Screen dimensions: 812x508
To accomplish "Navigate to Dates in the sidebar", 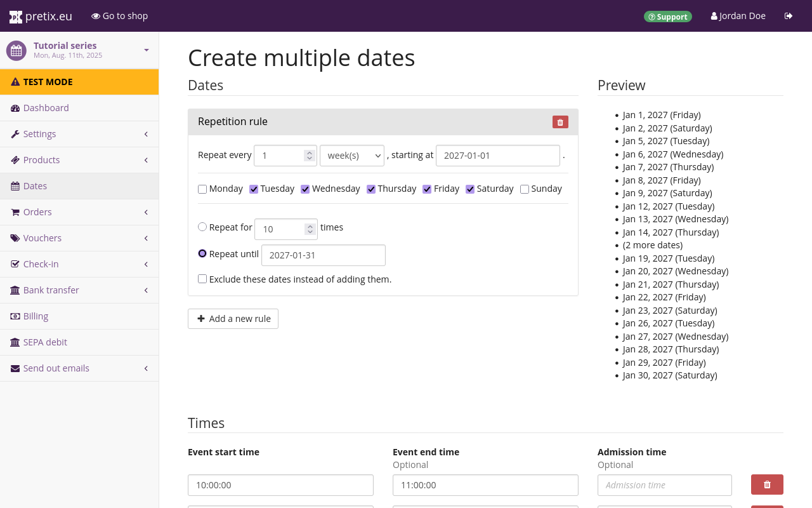I will click(x=36, y=185).
